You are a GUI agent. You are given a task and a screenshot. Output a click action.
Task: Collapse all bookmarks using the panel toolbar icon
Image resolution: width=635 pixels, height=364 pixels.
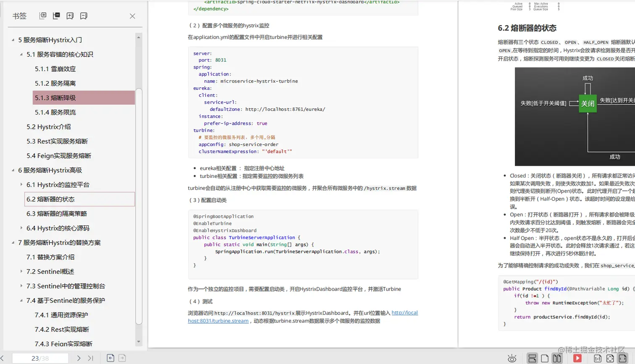57,16
